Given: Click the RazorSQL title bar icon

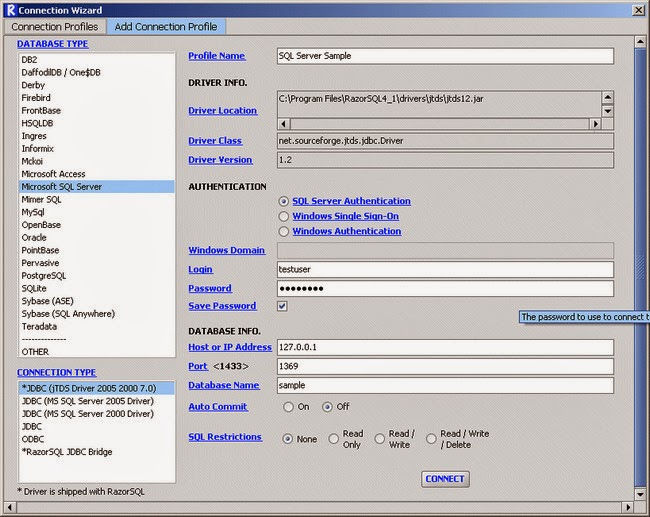Looking at the screenshot, I should pyautogui.click(x=11, y=10).
